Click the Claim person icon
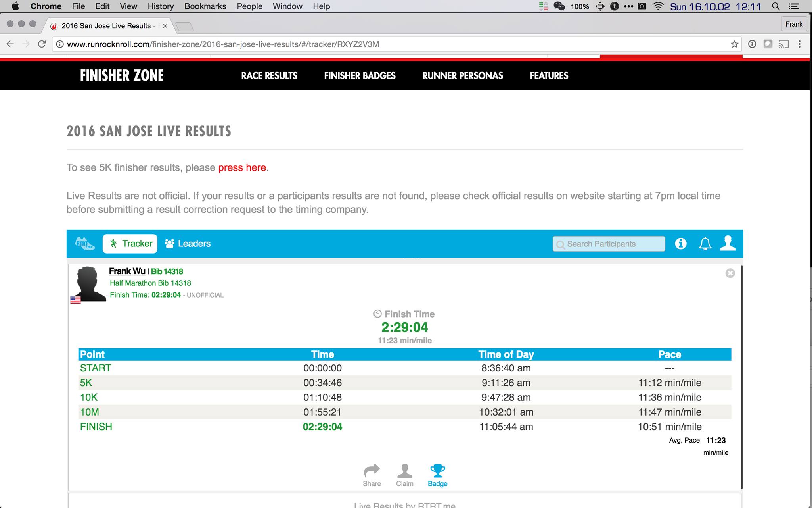Image resolution: width=812 pixels, height=508 pixels. click(x=404, y=471)
